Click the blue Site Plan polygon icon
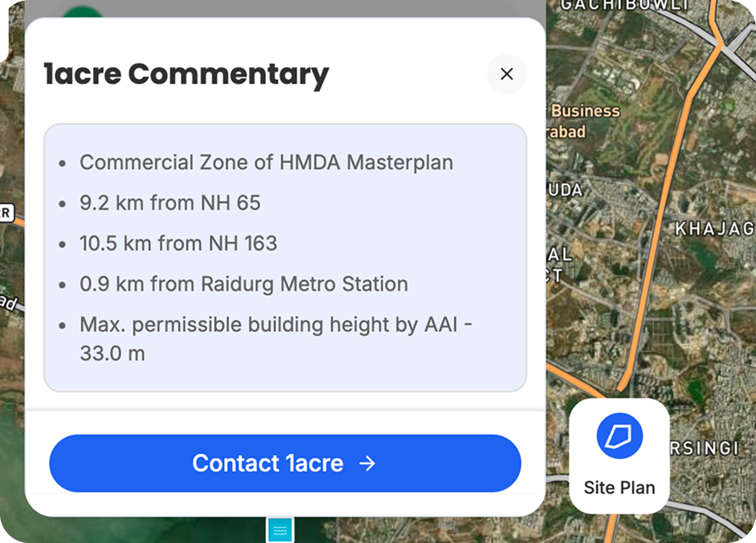The image size is (756, 543). pos(620,435)
